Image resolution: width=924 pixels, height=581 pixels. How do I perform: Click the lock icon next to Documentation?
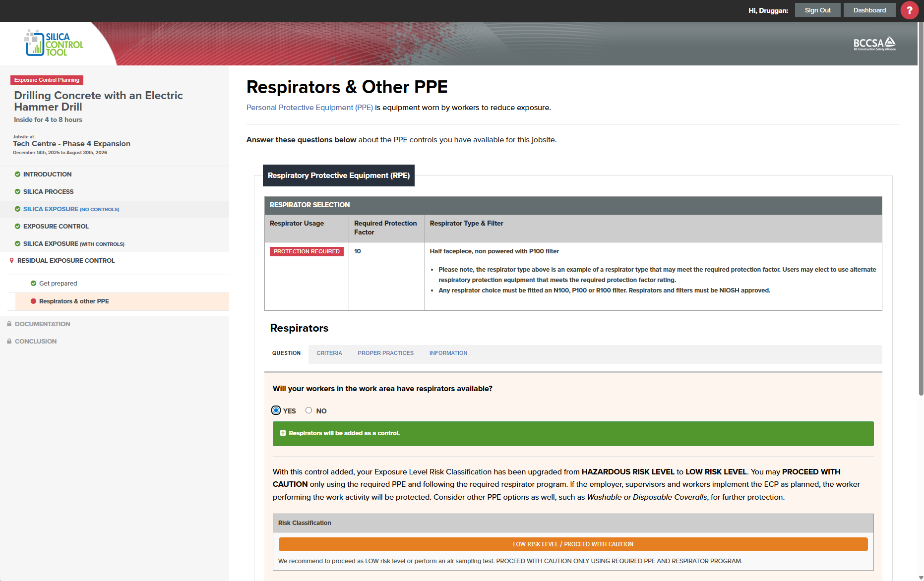coord(9,324)
